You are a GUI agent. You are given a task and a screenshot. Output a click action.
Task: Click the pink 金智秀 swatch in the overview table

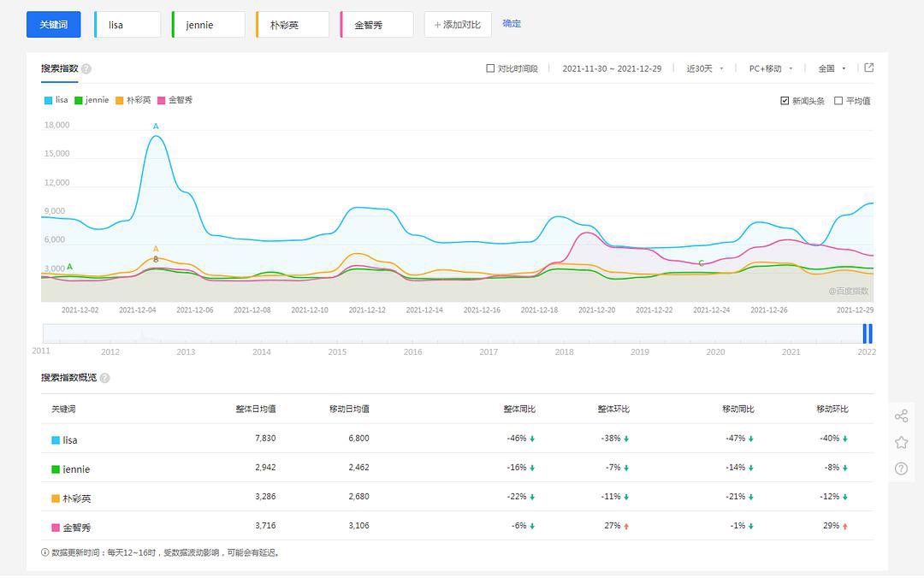[x=56, y=528]
